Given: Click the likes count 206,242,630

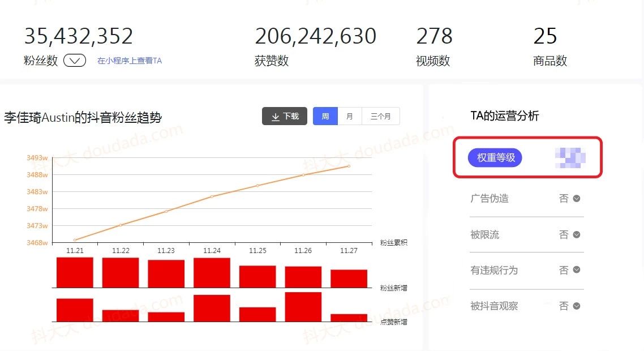Looking at the screenshot, I should 315,36.
